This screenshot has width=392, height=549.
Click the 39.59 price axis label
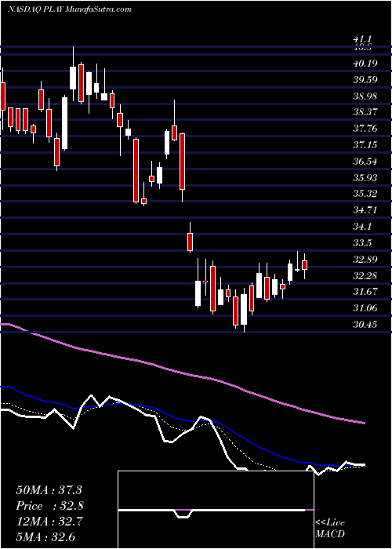pos(365,79)
